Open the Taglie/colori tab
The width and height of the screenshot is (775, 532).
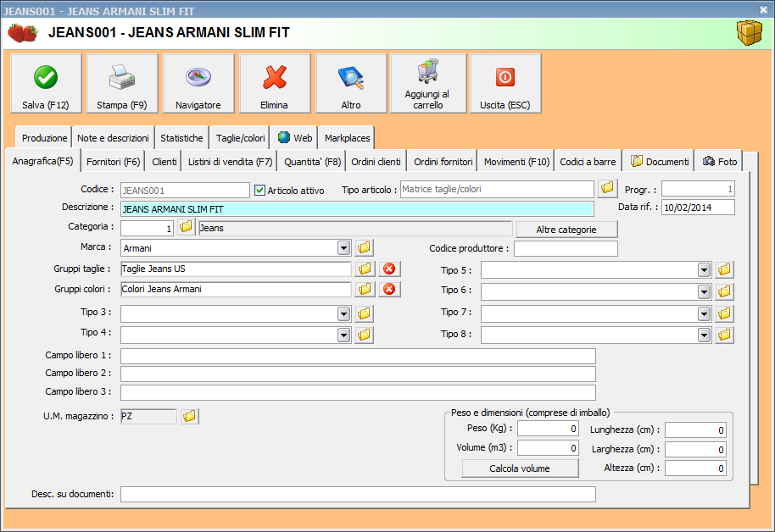(x=240, y=138)
